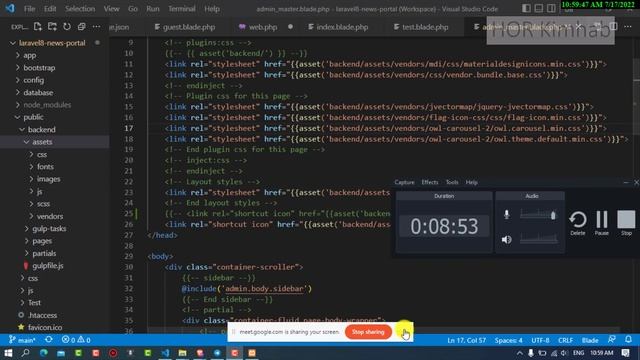Switch to test.blade.php tab
Viewport: 640px width, 360px height.
click(x=421, y=27)
